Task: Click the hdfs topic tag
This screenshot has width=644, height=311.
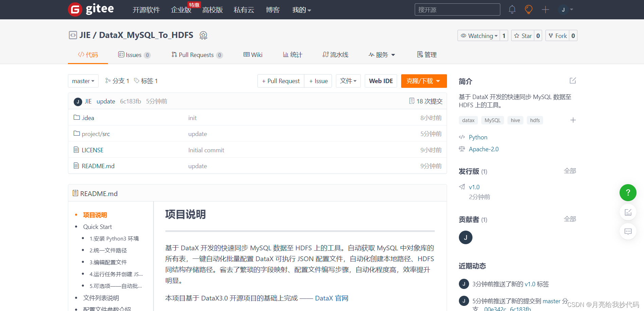Action: pos(535,120)
